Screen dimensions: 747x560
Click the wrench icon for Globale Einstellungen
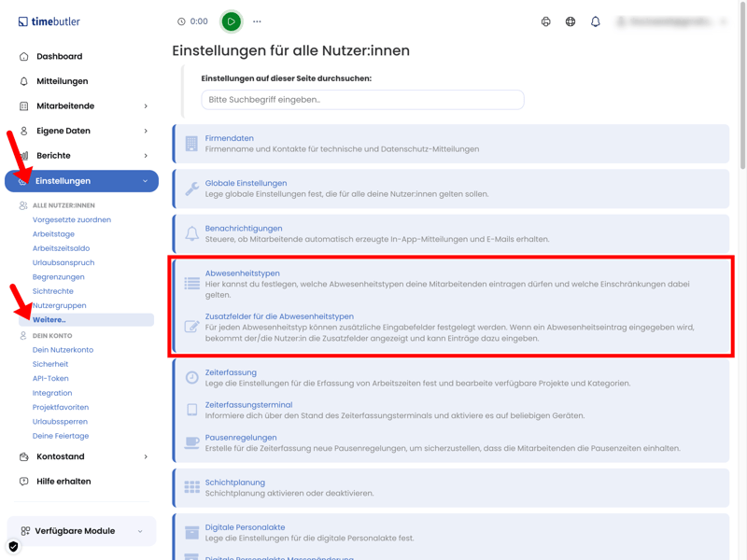[192, 189]
